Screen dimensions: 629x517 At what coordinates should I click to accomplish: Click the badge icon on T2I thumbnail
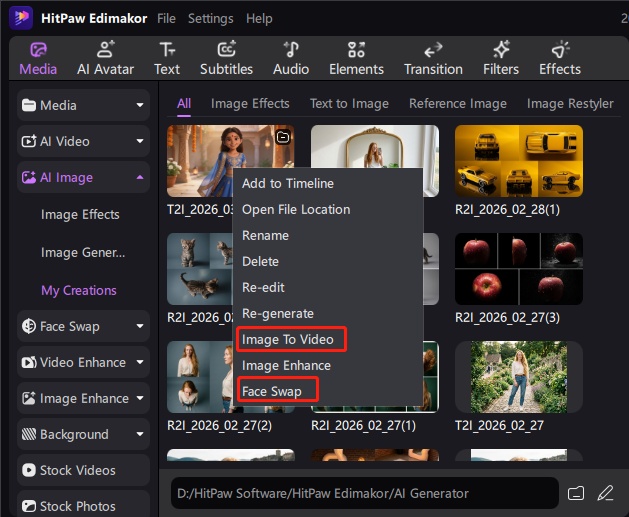coord(283,137)
